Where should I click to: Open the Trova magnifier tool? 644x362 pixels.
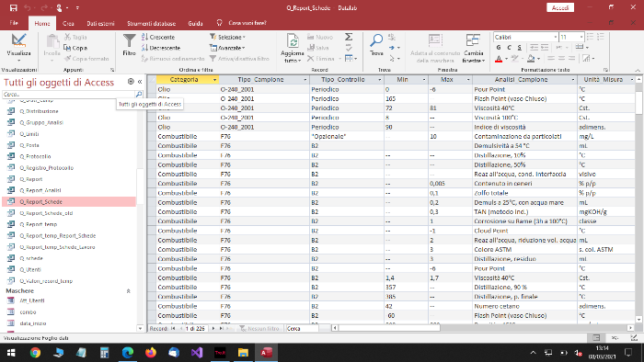(376, 45)
